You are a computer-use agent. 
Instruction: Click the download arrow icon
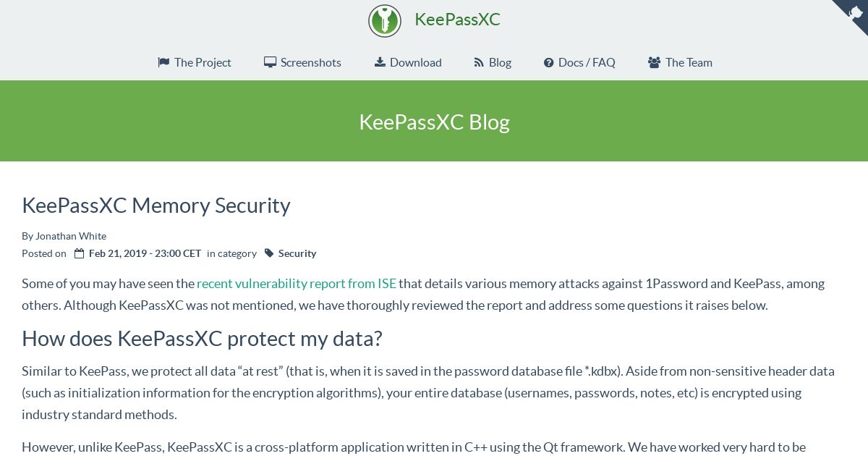[x=380, y=62]
